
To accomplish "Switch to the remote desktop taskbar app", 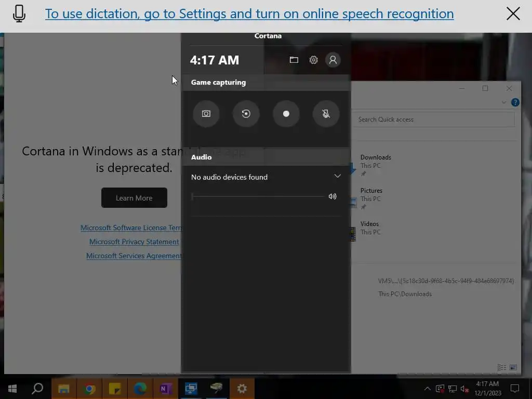I will coord(191,389).
